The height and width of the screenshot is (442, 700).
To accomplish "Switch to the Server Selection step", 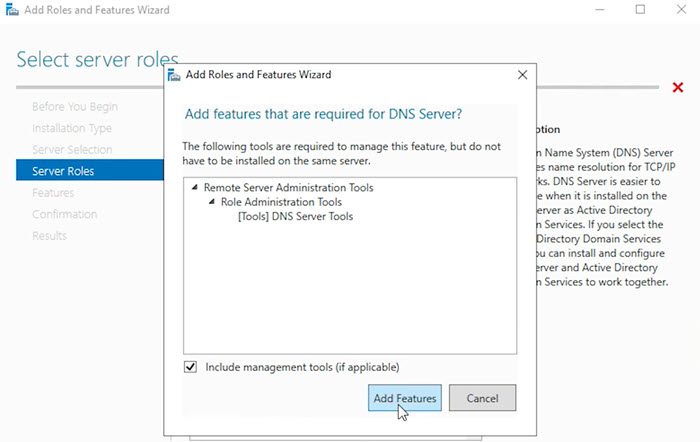I will tap(72, 150).
